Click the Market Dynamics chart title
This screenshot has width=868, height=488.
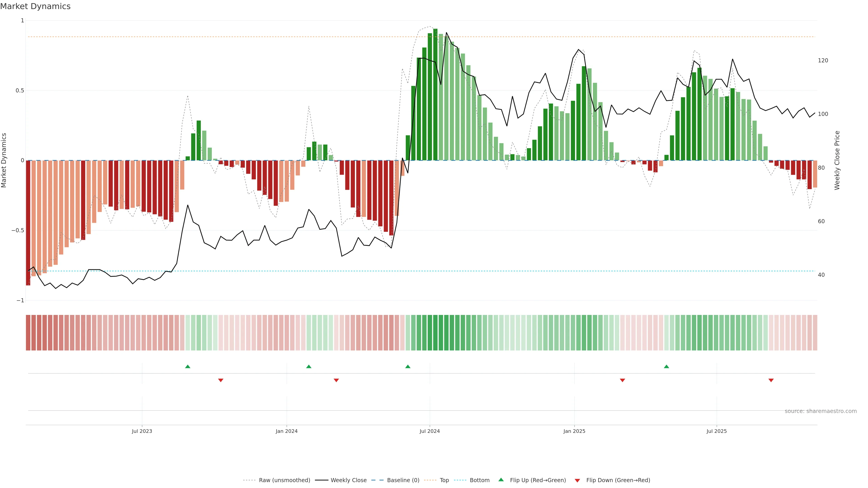[x=35, y=6]
